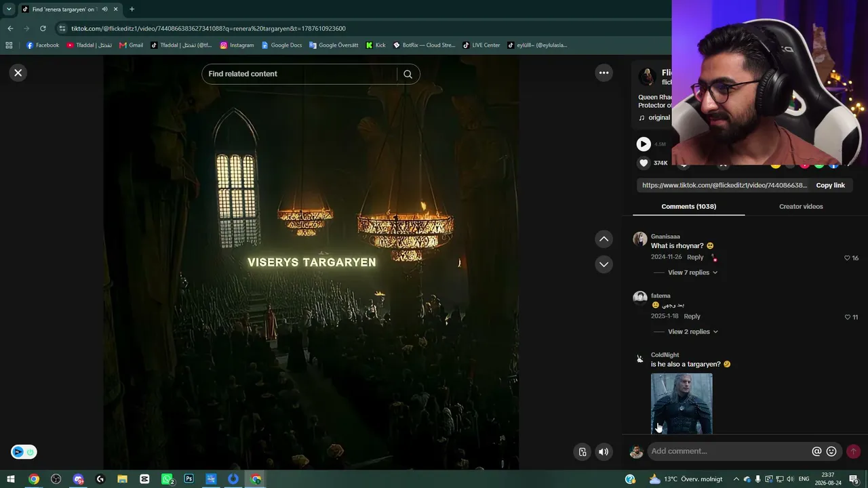Select the Comments (1038) tab
The width and height of the screenshot is (868, 488).
(688, 207)
